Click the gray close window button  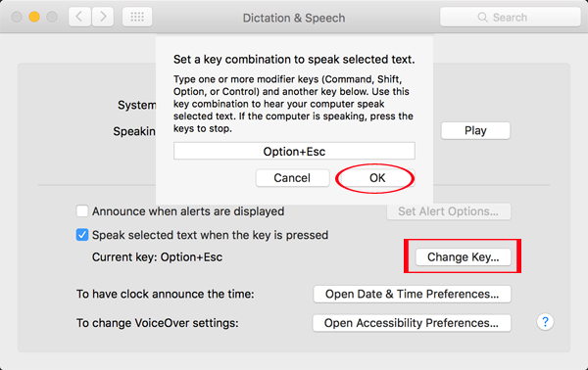[17, 17]
